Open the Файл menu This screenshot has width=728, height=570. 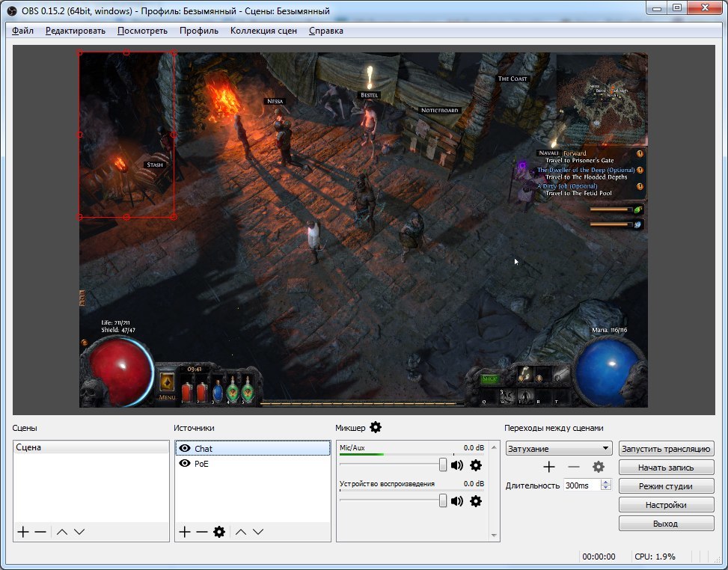coord(22,31)
